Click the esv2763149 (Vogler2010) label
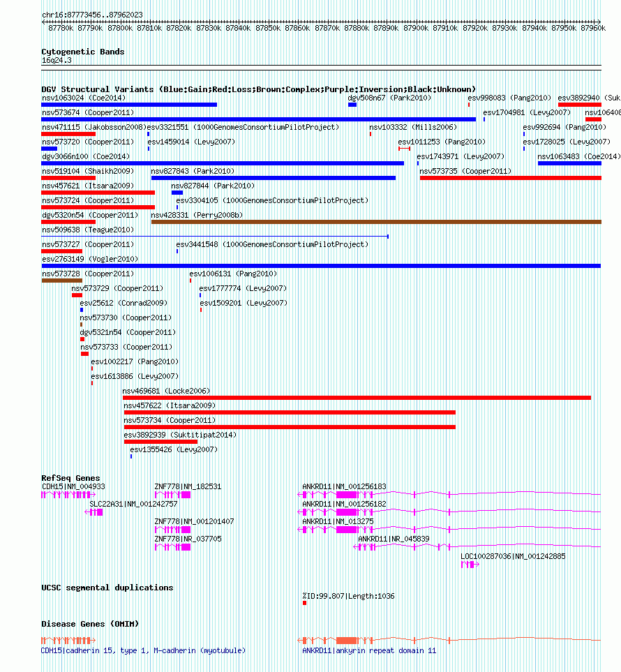The width and height of the screenshot is (621, 672). tap(90, 259)
